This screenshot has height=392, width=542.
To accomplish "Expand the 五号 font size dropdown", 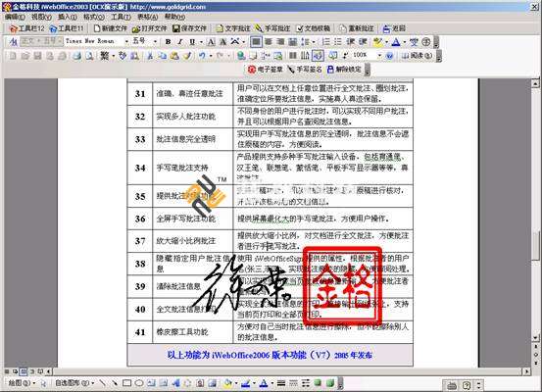I will point(155,42).
